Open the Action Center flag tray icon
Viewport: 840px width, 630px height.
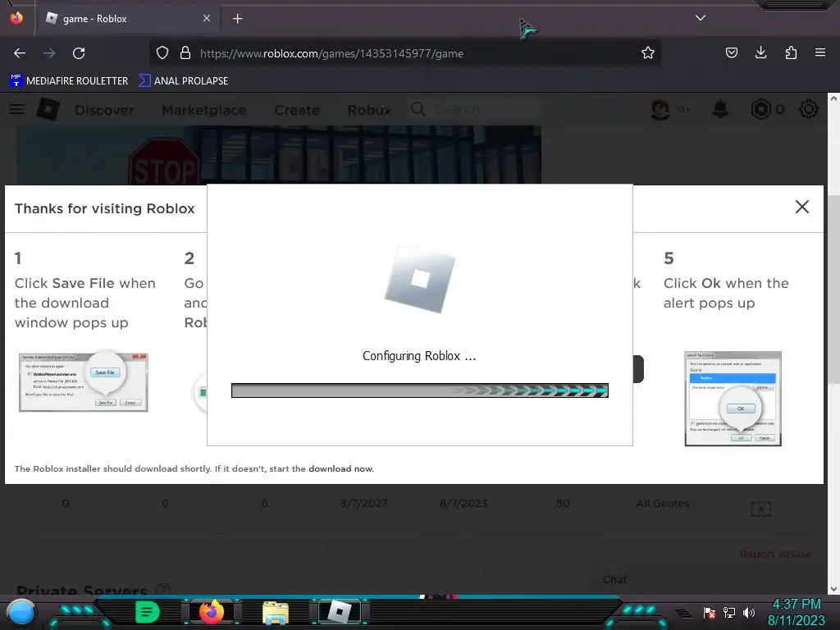710,613
